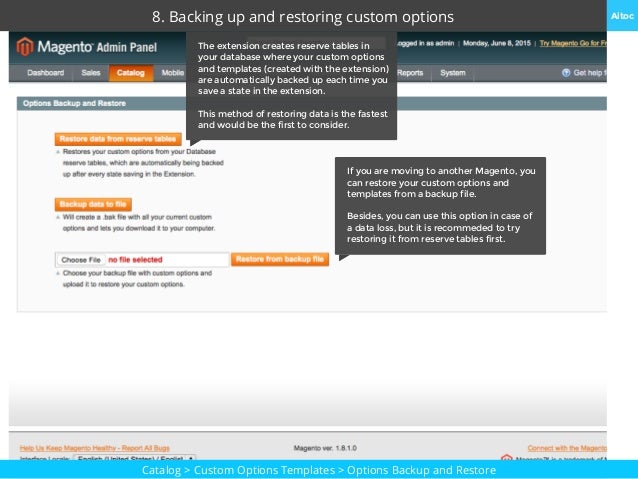Open the Catalog menu
Image resolution: width=638 pixels, height=479 pixels.
click(x=131, y=73)
